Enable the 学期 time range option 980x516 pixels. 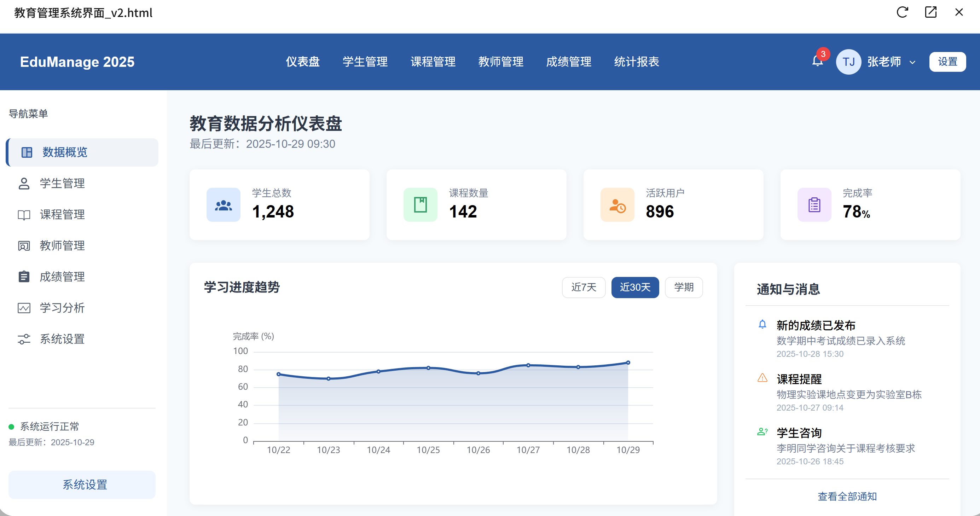pos(684,287)
